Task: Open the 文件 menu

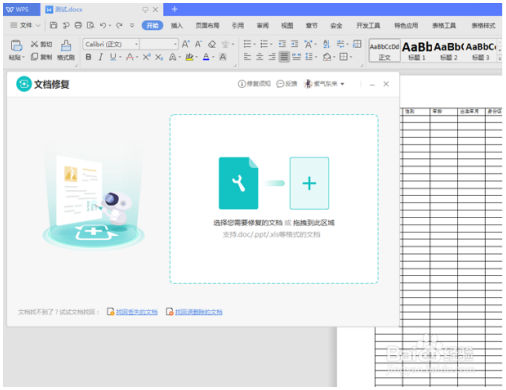Action: click(25, 25)
